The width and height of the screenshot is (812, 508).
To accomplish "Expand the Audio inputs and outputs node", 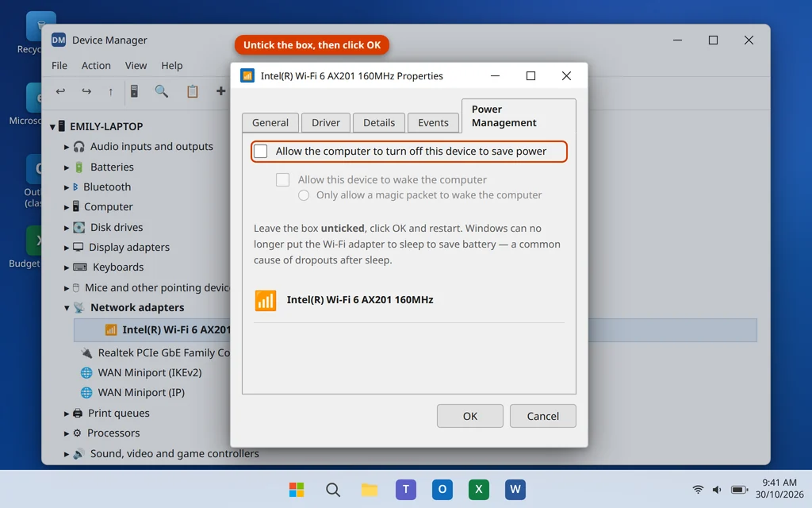I will tap(67, 147).
